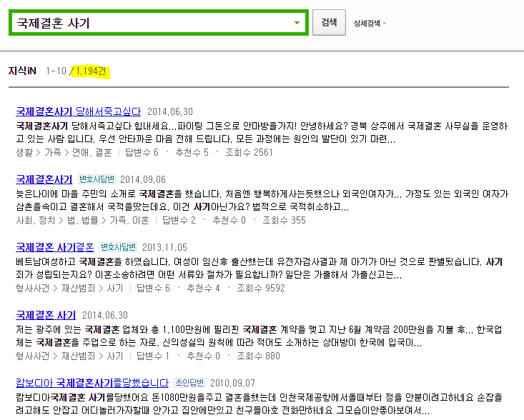The height and width of the screenshot is (420, 524).
Task: Click the 검색 search button
Action: 329,22
